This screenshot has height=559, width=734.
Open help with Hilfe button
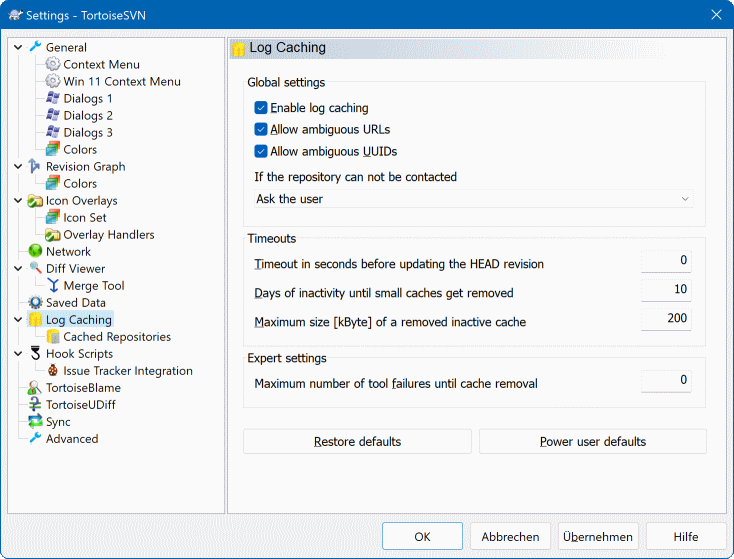[686, 537]
